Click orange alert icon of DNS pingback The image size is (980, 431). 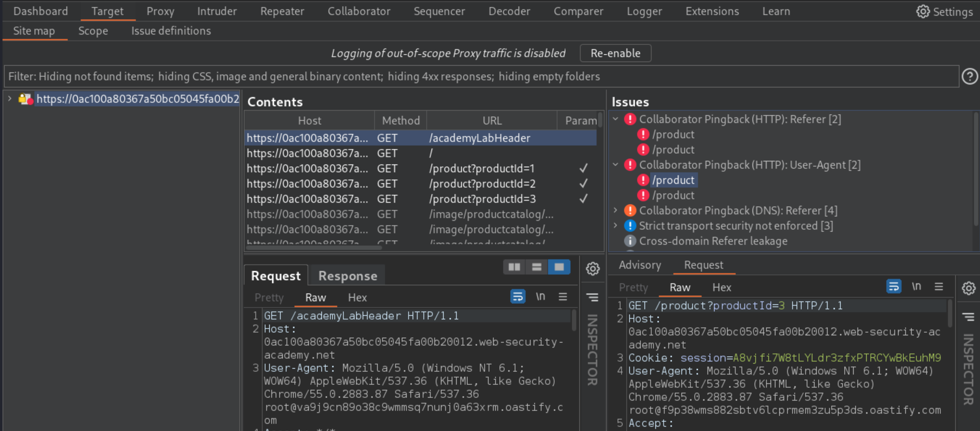630,211
